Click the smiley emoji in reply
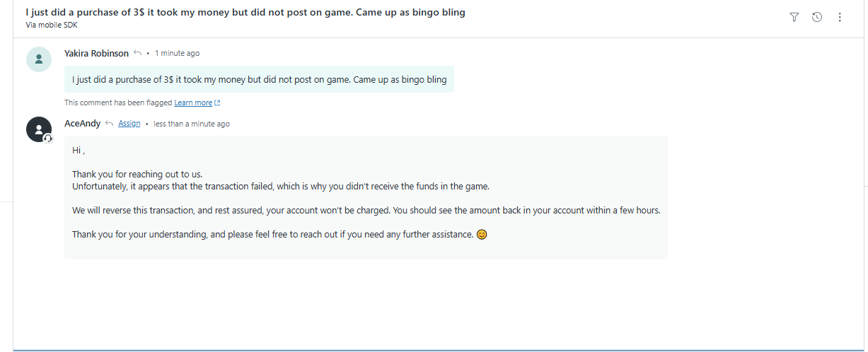The width and height of the screenshot is (868, 352). click(x=482, y=234)
